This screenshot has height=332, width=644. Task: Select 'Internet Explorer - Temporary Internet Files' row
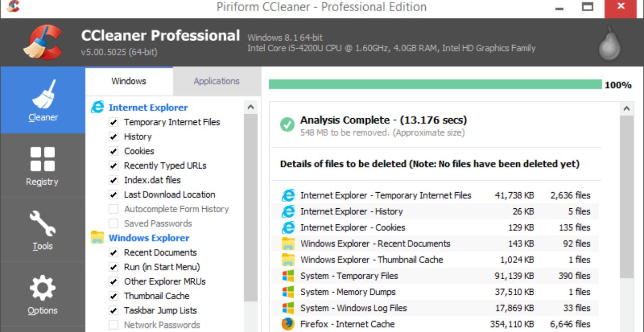436,195
